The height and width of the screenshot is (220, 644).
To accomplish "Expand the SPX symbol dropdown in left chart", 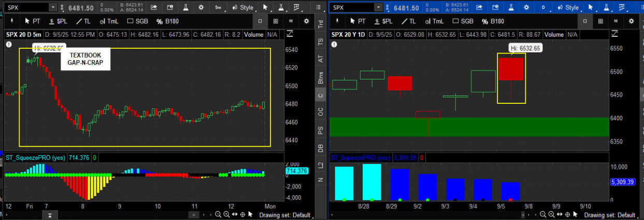I will pos(53,7).
